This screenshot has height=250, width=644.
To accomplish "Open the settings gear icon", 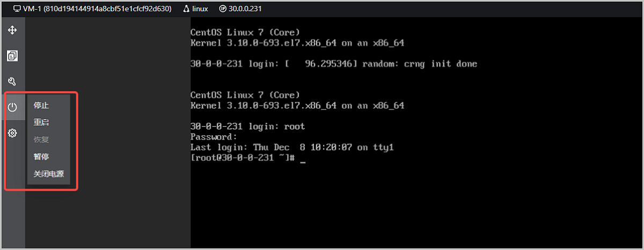I will point(12,133).
